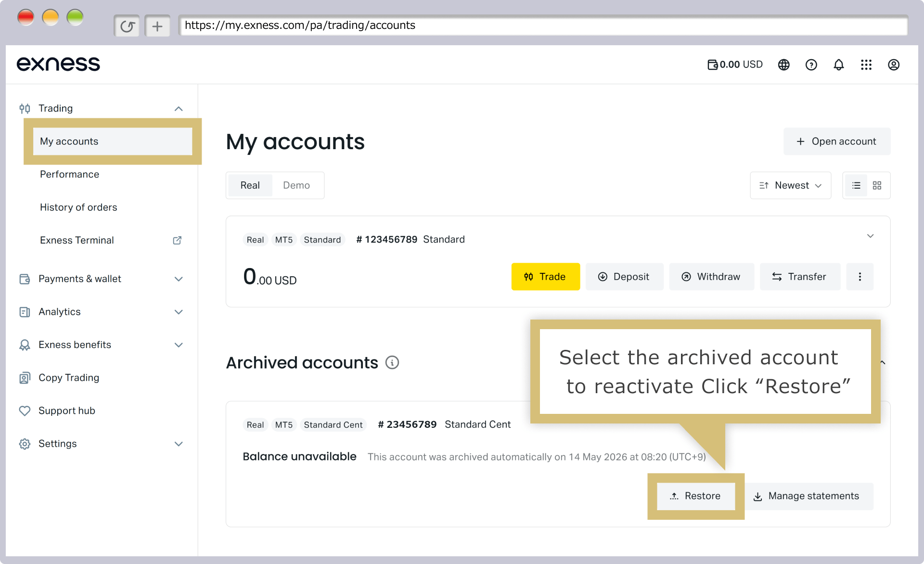Screen dimensions: 924x564
Task: Expand the Settings section
Action: 179,444
